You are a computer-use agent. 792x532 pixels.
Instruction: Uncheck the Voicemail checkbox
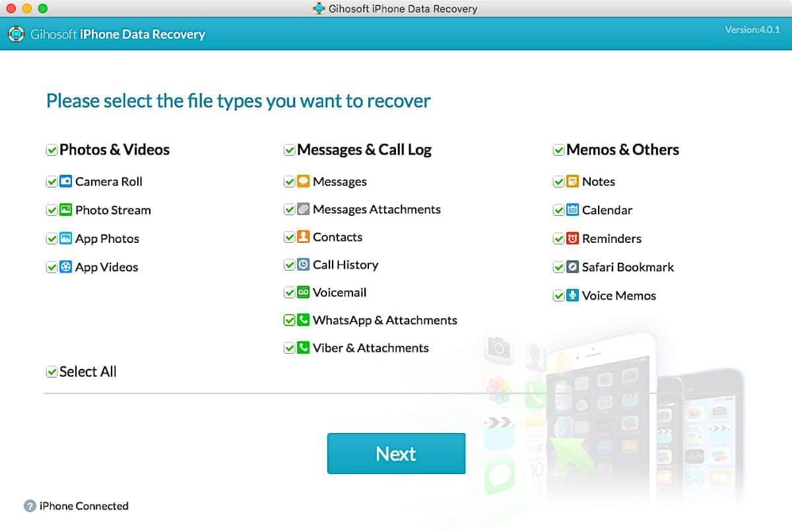point(289,293)
